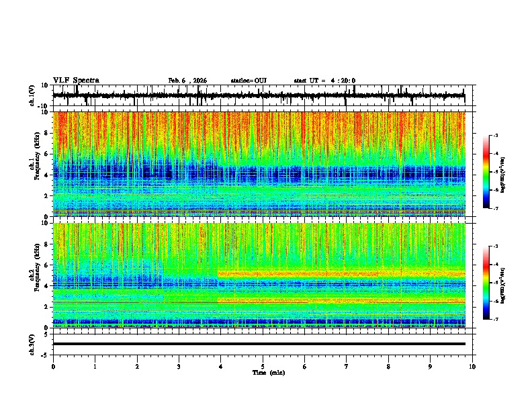Click the "ch.3(V)" y-axis label

pos(32,345)
